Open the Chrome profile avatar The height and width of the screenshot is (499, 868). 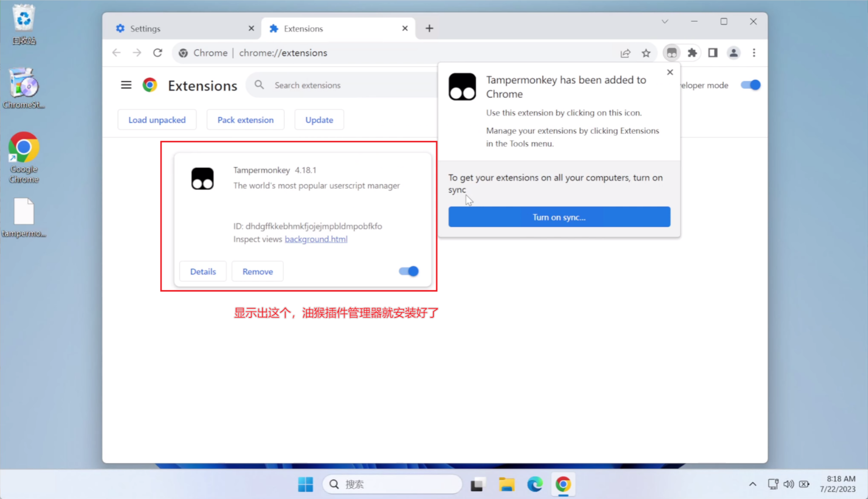point(734,53)
